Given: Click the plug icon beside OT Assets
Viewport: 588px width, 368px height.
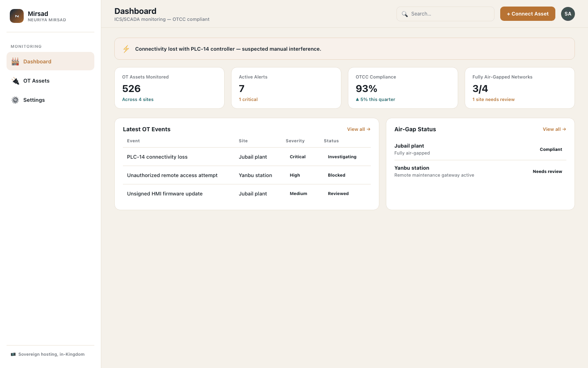Looking at the screenshot, I should coord(15,81).
